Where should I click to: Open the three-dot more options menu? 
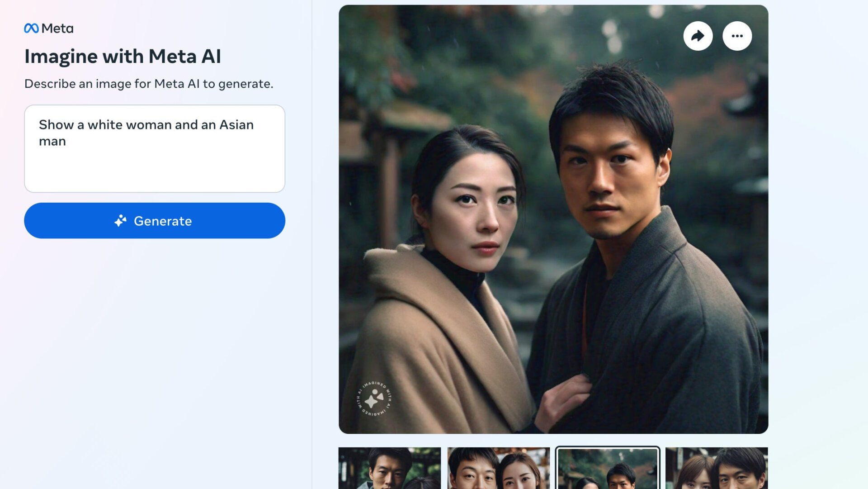pos(737,36)
